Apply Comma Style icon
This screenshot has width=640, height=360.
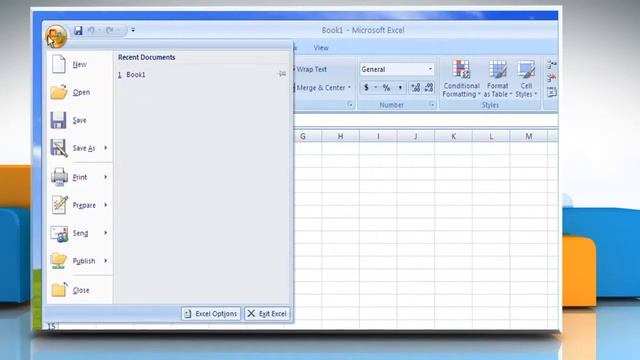400,87
